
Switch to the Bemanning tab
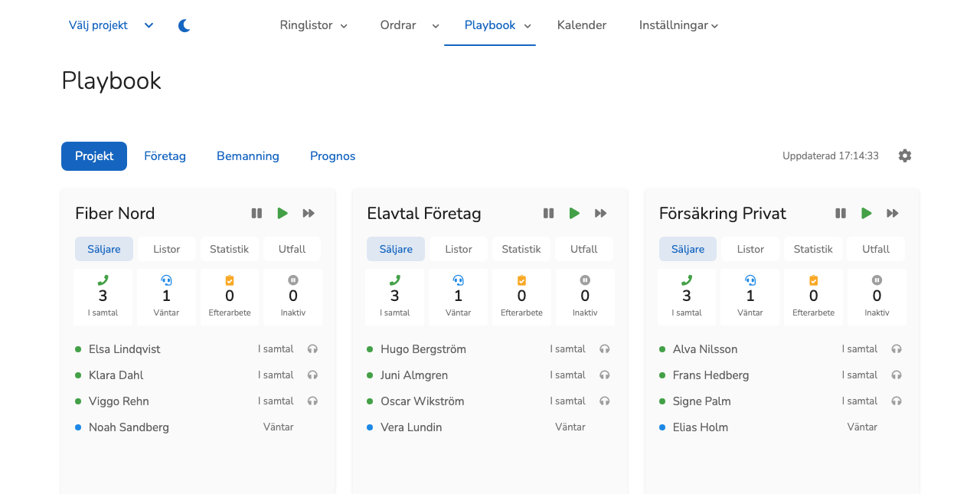[248, 156]
